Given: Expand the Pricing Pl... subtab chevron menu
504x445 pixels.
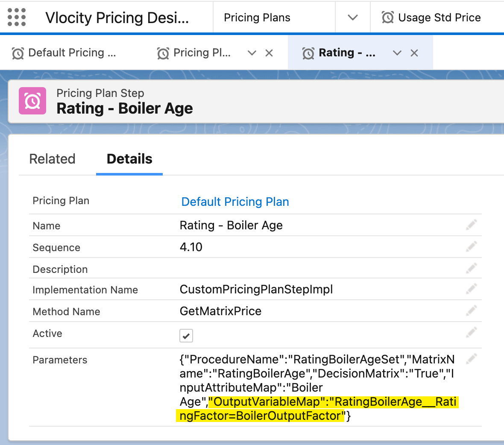Looking at the screenshot, I should 252,53.
